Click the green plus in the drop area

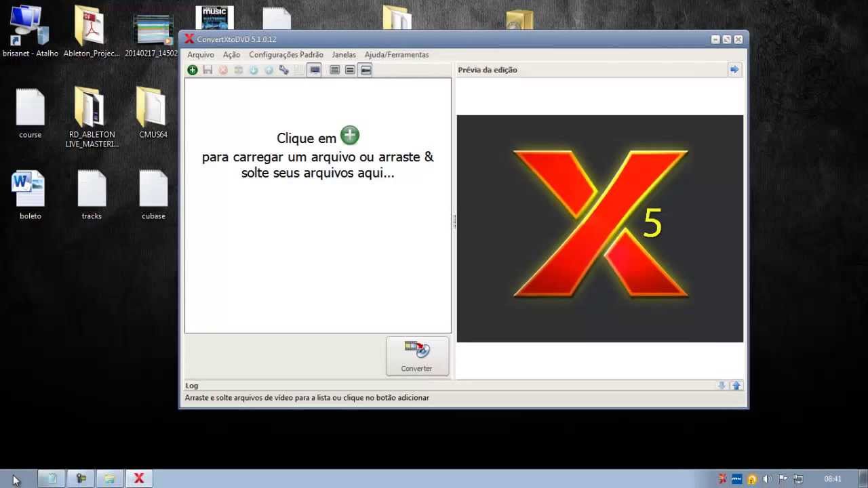pos(350,135)
